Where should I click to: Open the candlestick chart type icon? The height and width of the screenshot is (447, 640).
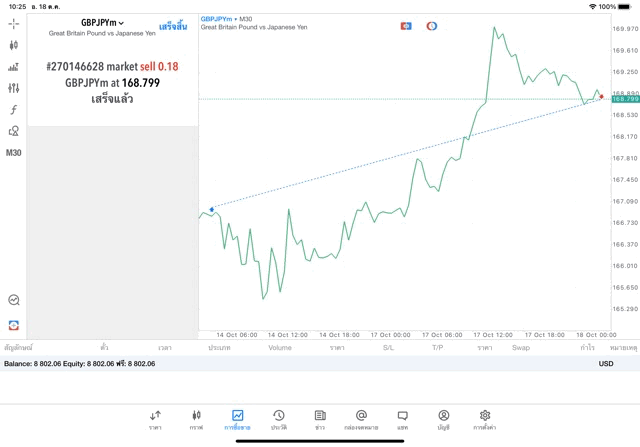tap(13, 45)
